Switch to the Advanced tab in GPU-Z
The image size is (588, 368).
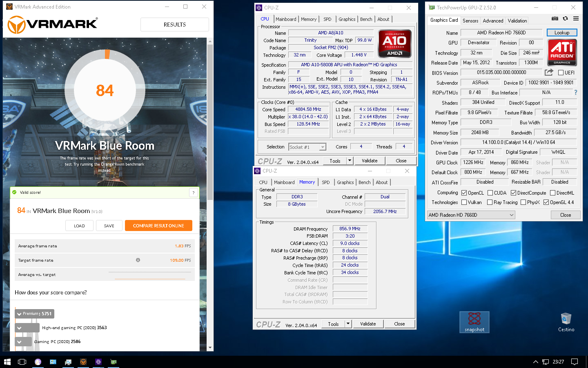tap(493, 21)
